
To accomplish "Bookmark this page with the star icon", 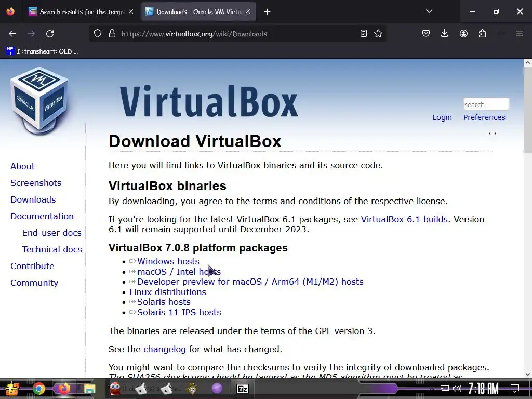I will (x=378, y=34).
